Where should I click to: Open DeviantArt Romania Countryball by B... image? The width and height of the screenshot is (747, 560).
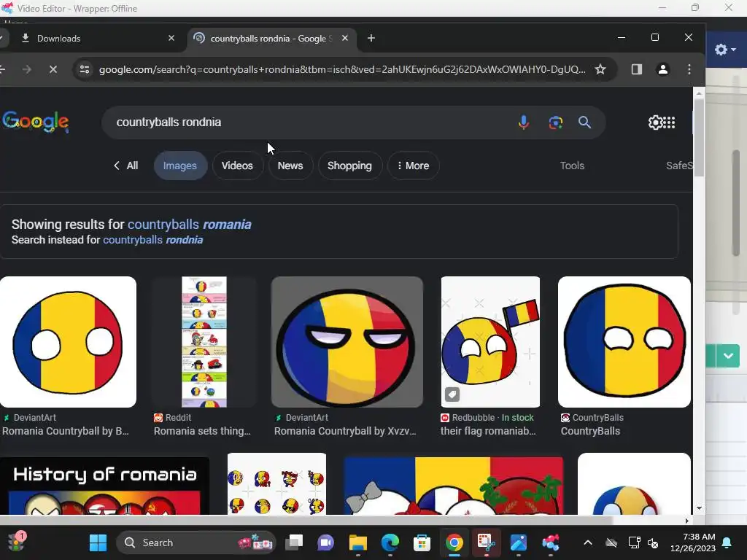coord(68,342)
